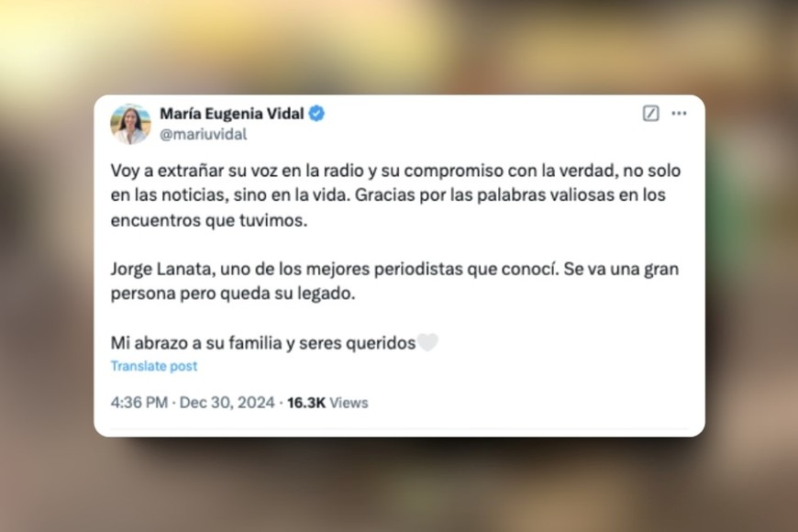Open the 4:36 PM timestamp
This screenshot has height=532, width=798.
tap(139, 403)
